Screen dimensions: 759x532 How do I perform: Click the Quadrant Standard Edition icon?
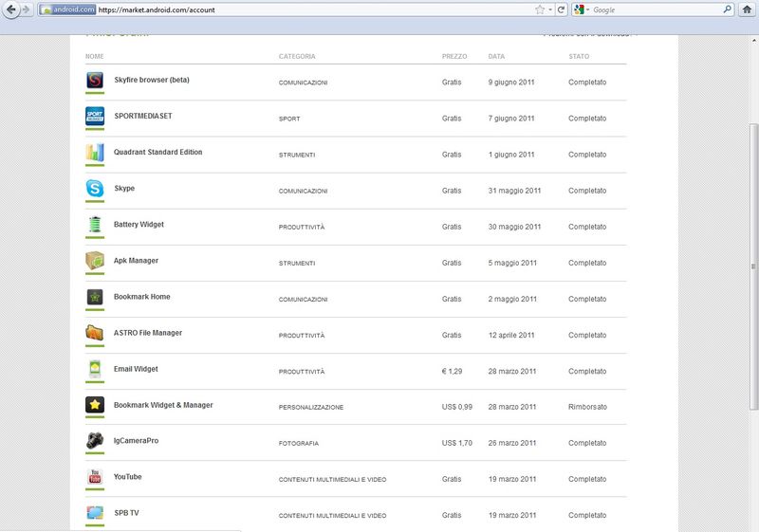point(95,153)
